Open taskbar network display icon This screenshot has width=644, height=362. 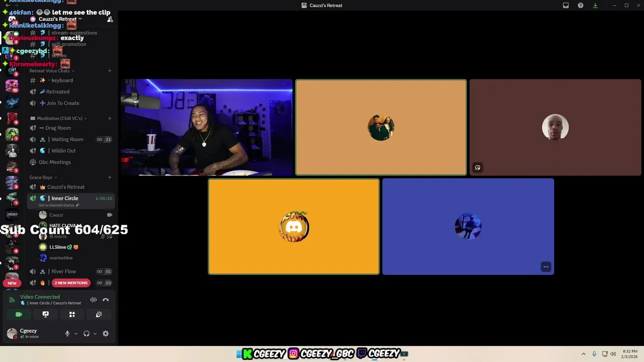point(605,354)
